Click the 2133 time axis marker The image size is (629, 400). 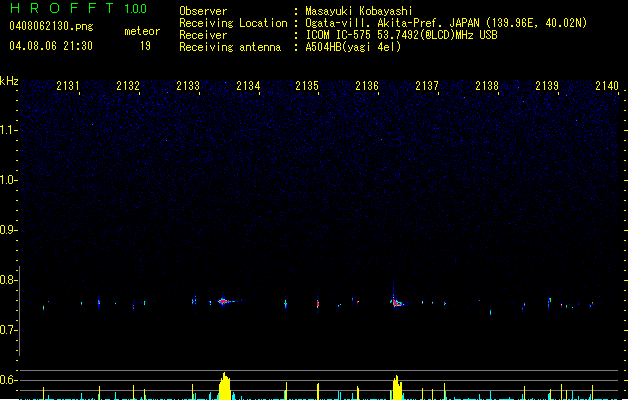(188, 86)
